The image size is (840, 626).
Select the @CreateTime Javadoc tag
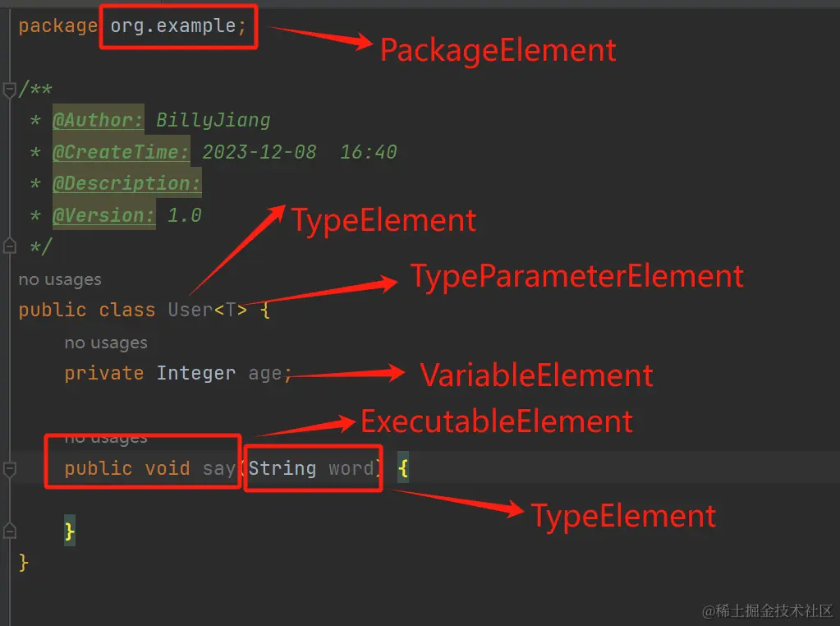tap(121, 152)
